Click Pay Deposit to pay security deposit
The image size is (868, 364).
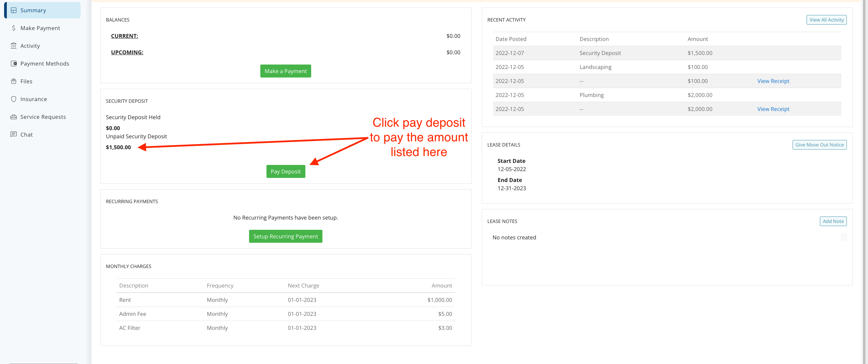click(286, 171)
